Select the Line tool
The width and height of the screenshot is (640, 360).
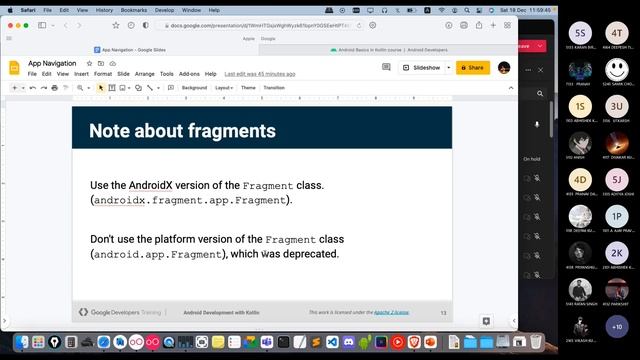[x=150, y=88]
